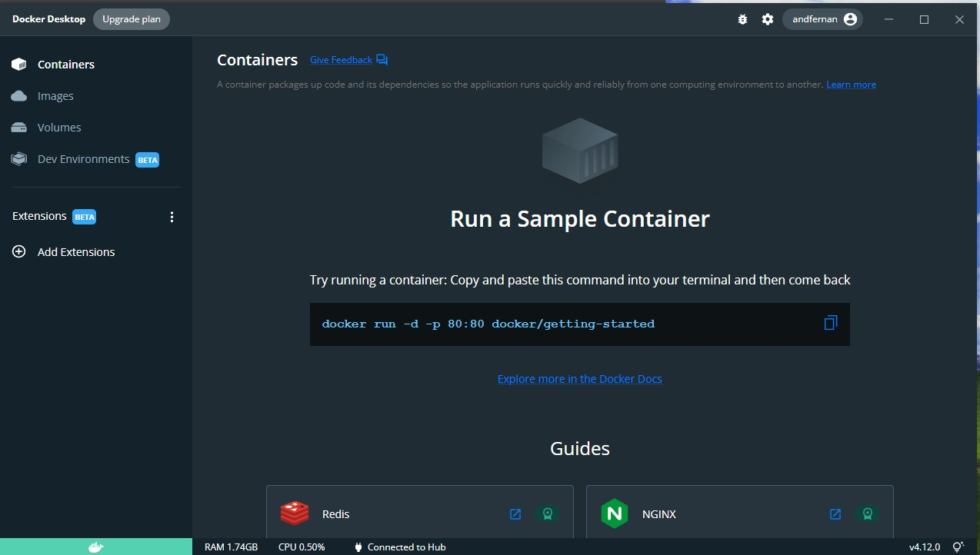
Task: Click the Dev Environments BETA badge
Action: (148, 160)
